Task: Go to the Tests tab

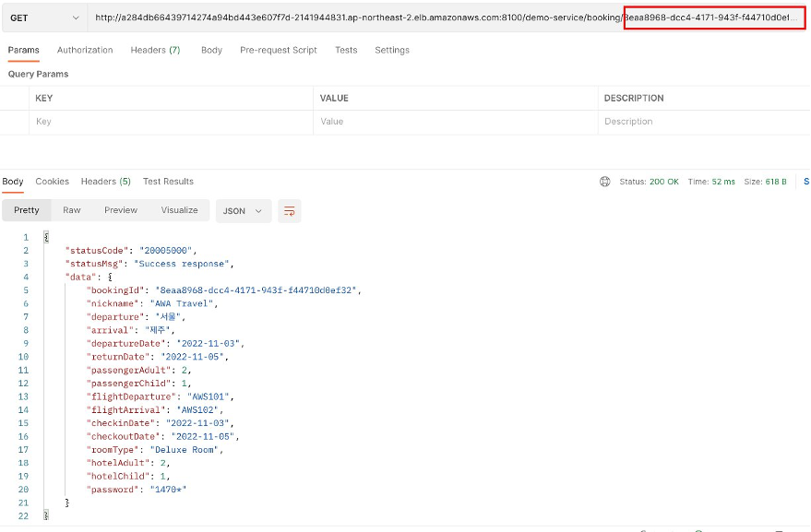Action: tap(346, 50)
